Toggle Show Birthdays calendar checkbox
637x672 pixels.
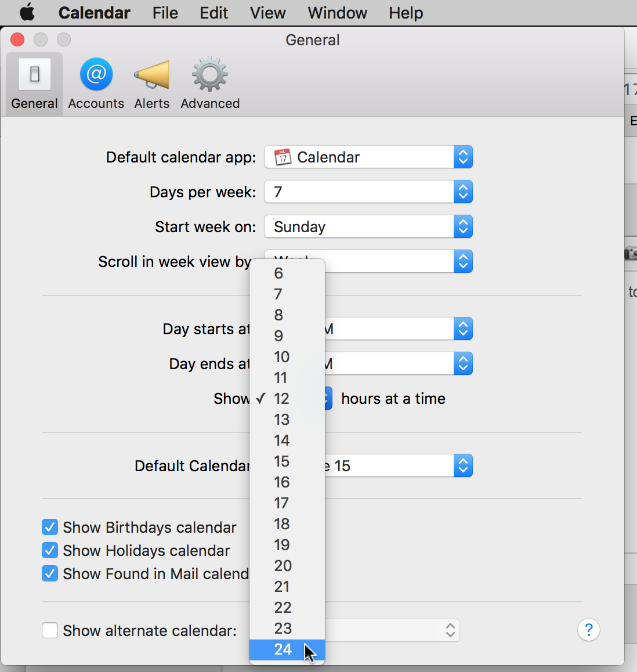tap(50, 527)
